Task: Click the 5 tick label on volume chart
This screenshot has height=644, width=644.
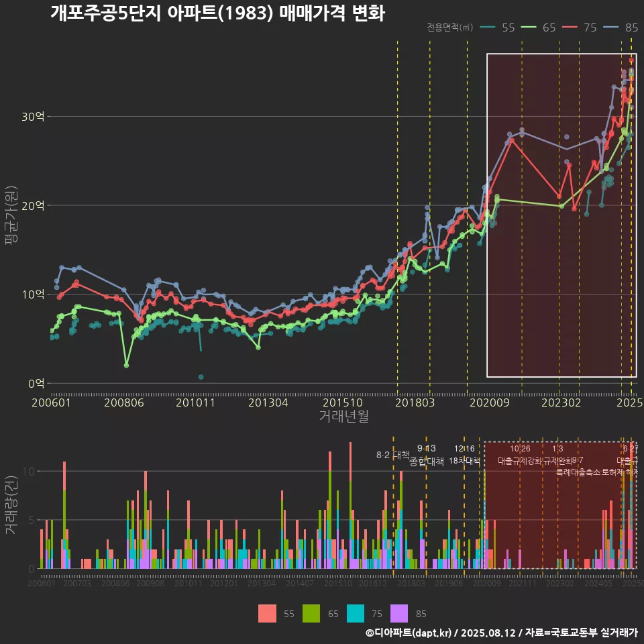Action: coord(32,521)
